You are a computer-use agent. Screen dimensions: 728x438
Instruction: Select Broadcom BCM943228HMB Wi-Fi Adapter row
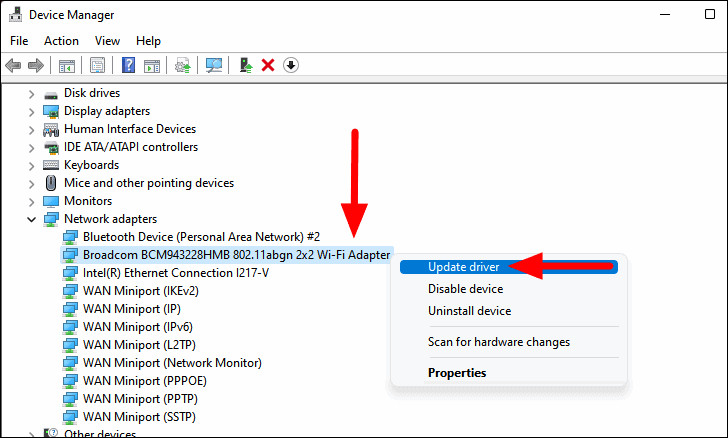227,255
